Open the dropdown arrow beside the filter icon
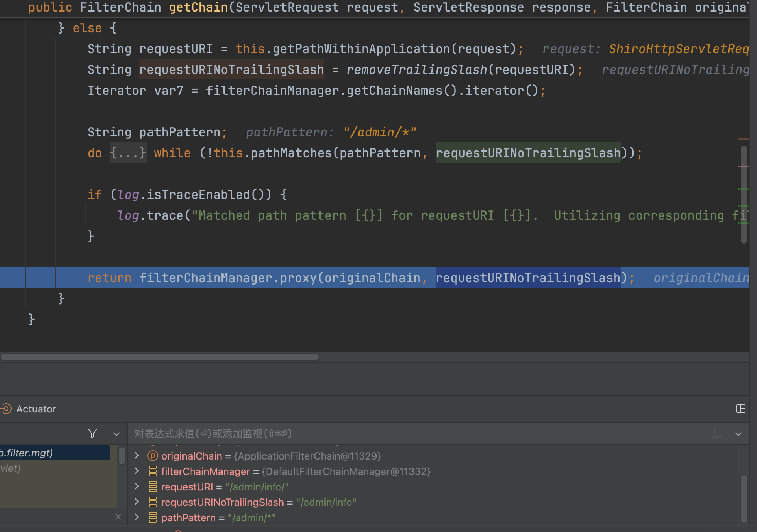Viewport: 757px width, 532px height. pyautogui.click(x=116, y=434)
